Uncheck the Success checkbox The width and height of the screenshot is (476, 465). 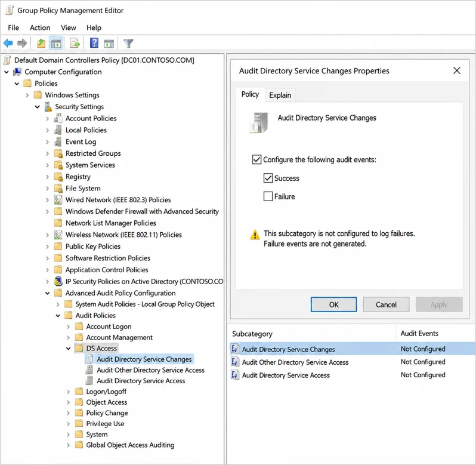point(268,178)
